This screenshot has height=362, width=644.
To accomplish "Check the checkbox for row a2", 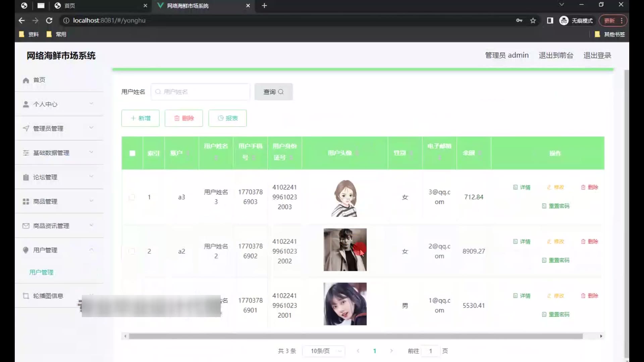I will pos(132,251).
